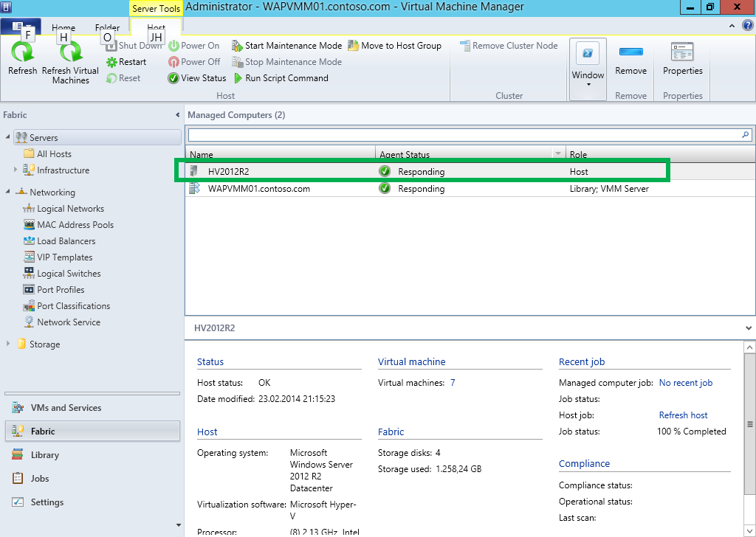
Task: Open Load Balancers node
Action: (60, 241)
